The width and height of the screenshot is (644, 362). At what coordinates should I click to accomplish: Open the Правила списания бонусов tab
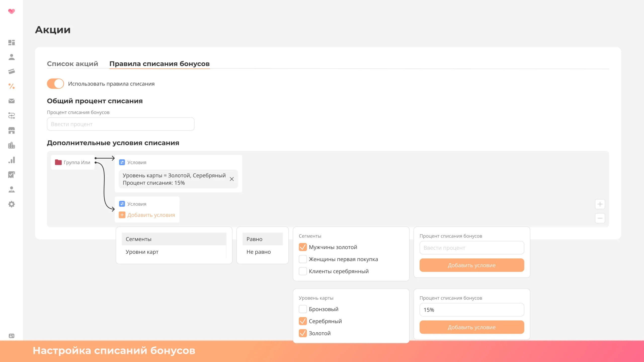pos(159,64)
